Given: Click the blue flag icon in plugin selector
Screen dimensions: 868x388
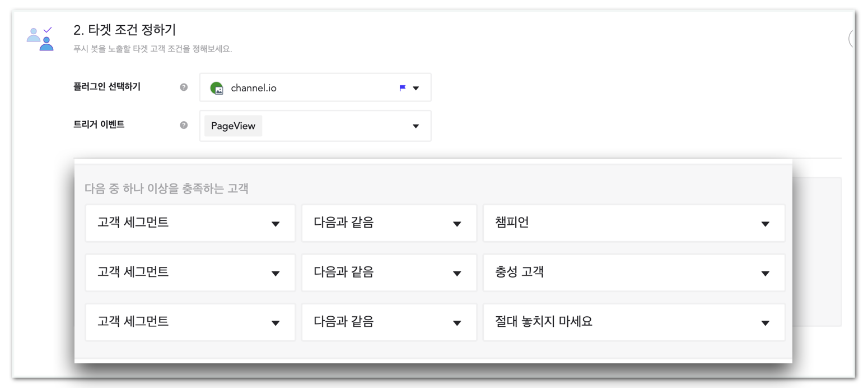Looking at the screenshot, I should click(x=402, y=88).
